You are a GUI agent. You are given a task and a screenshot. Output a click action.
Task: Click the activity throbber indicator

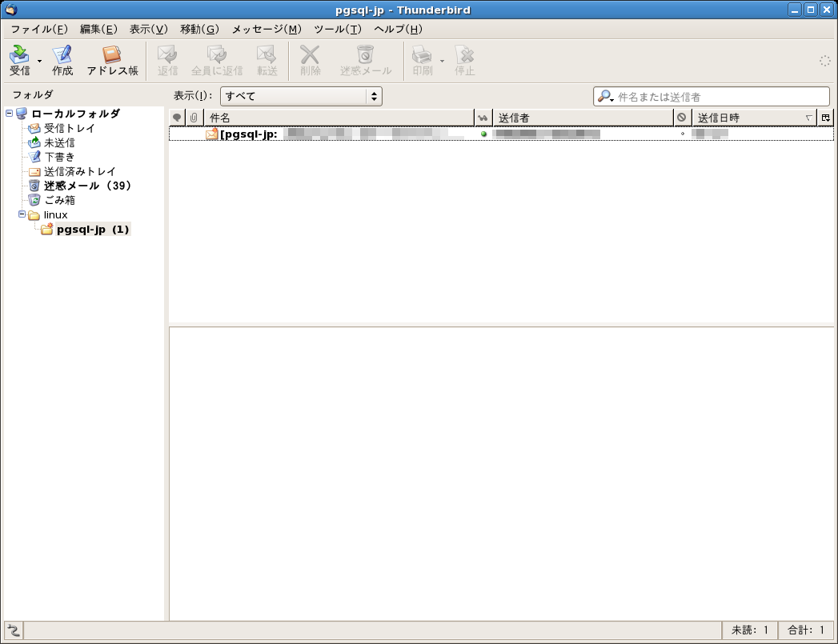click(x=825, y=61)
